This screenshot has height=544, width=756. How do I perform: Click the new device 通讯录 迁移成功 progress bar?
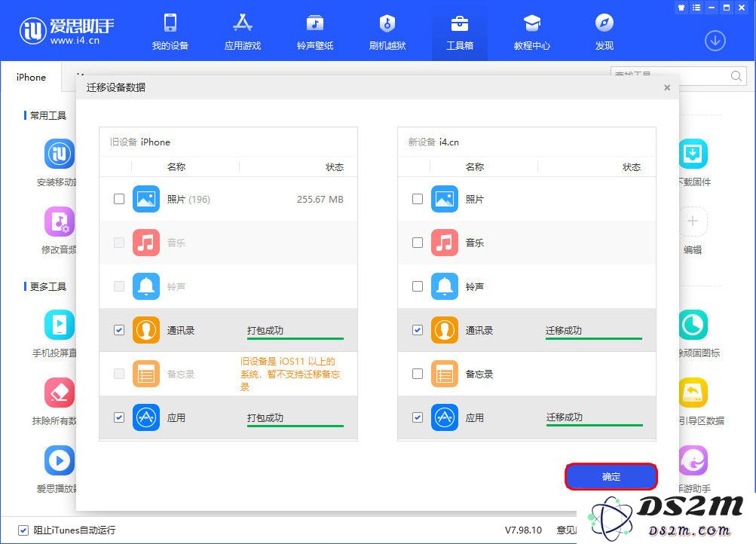point(594,338)
